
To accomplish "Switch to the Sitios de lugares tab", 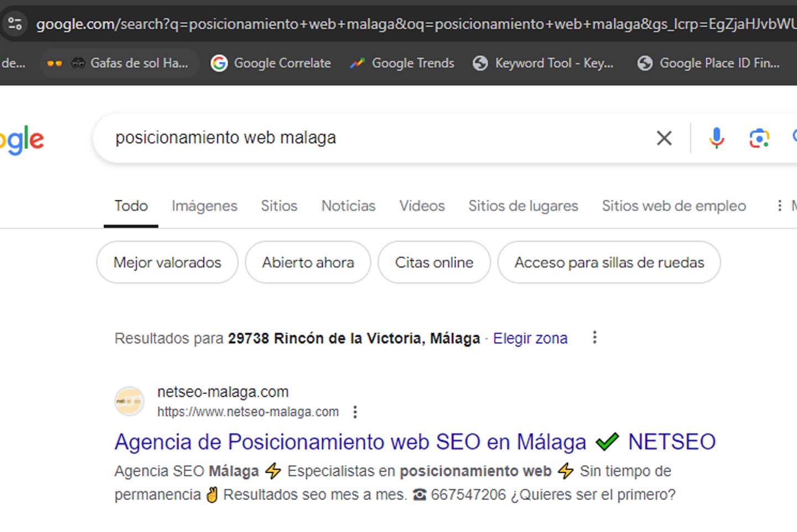I will click(x=523, y=206).
